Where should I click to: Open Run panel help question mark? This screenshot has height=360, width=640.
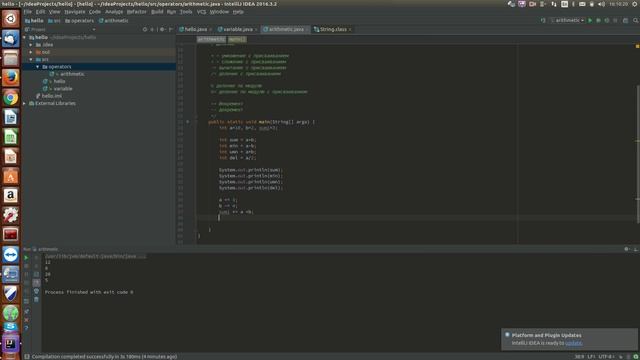[26, 328]
